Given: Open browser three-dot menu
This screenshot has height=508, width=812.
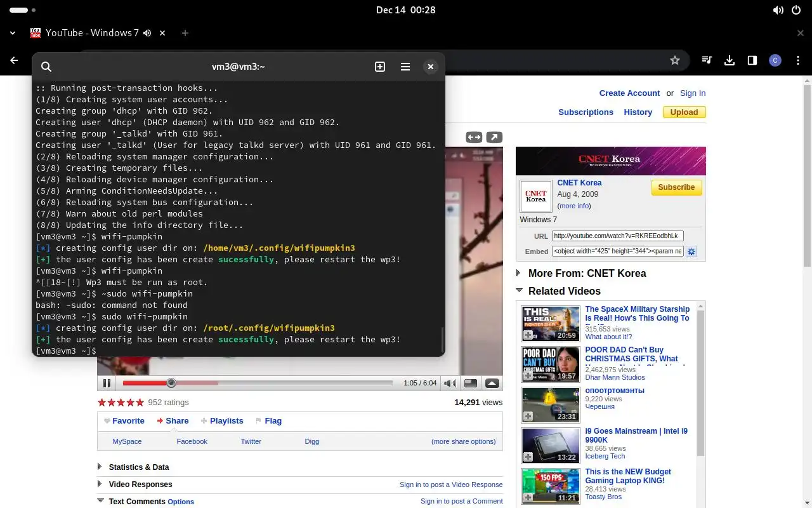Looking at the screenshot, I should pos(797,60).
